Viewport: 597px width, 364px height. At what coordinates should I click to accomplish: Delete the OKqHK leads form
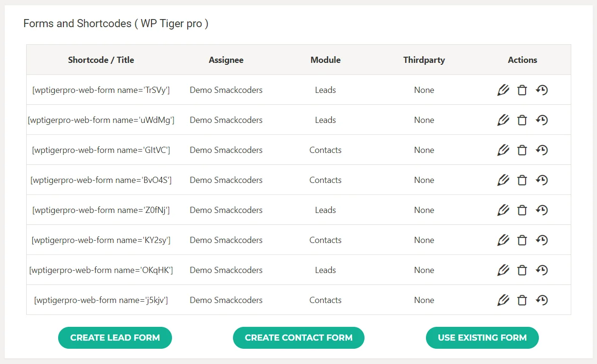click(522, 270)
